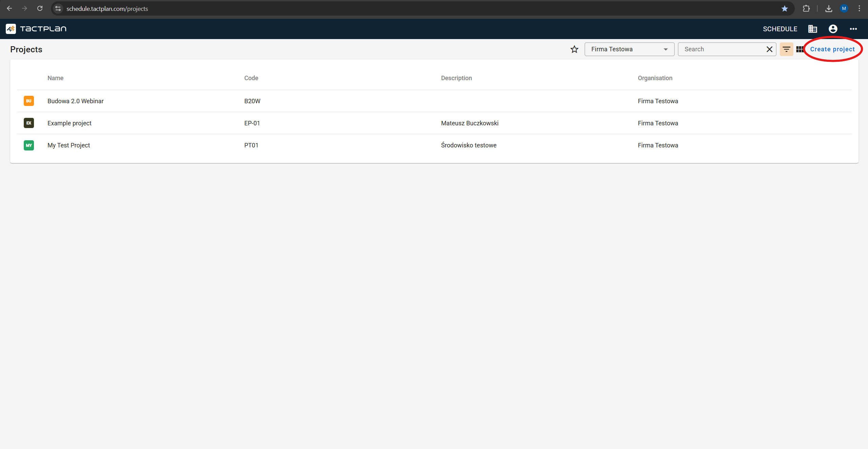Open browser extensions puzzle icon
This screenshot has height=449, width=868.
click(806, 8)
